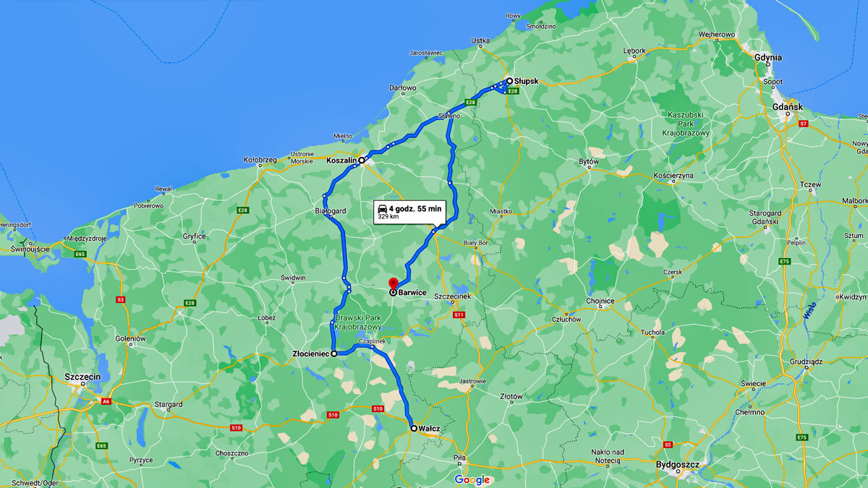Click the Gdynia city label
The image size is (868, 488).
click(768, 57)
